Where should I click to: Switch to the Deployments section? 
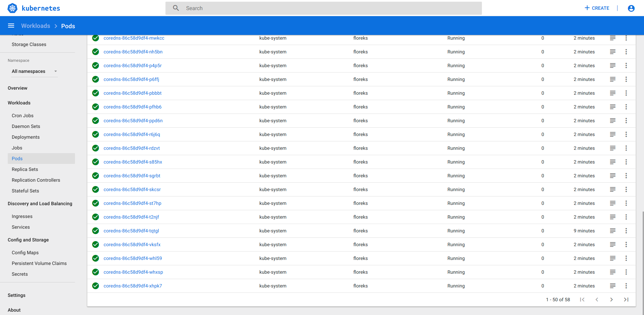coord(26,137)
